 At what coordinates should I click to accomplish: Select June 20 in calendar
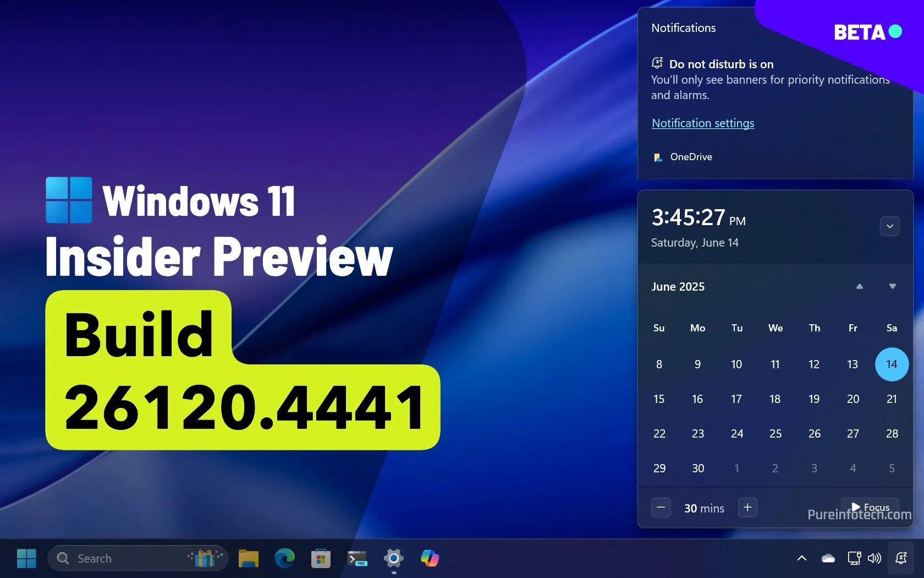(x=853, y=399)
